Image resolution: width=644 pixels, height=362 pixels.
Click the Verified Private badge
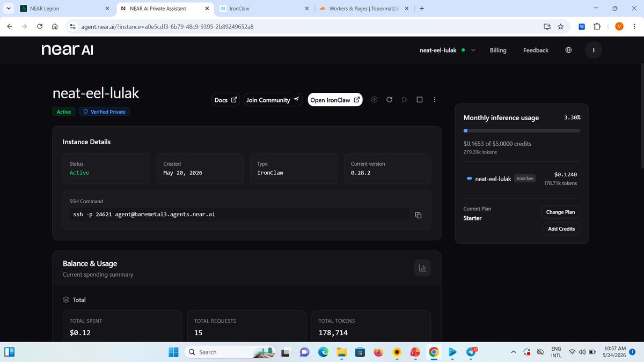click(x=105, y=112)
